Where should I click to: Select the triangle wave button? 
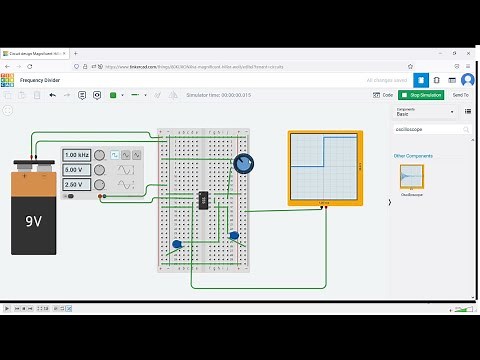coord(137,155)
